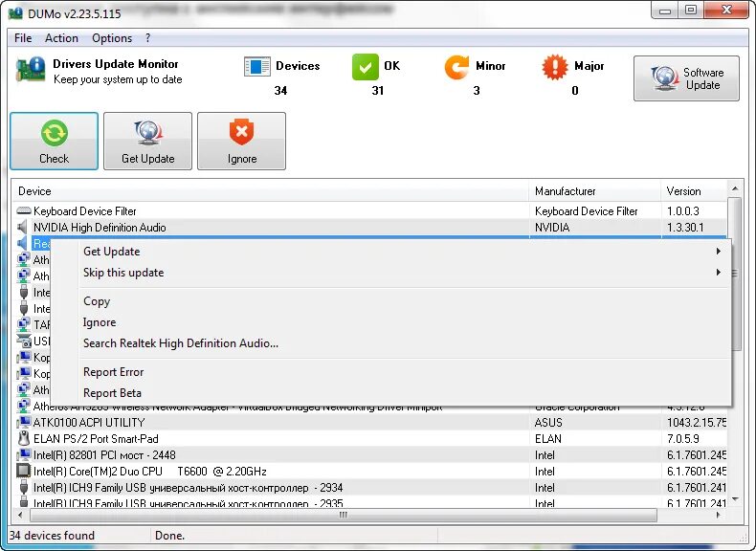Select the Keyboard Device Filter row
Screen dimensions: 756x551
370,210
